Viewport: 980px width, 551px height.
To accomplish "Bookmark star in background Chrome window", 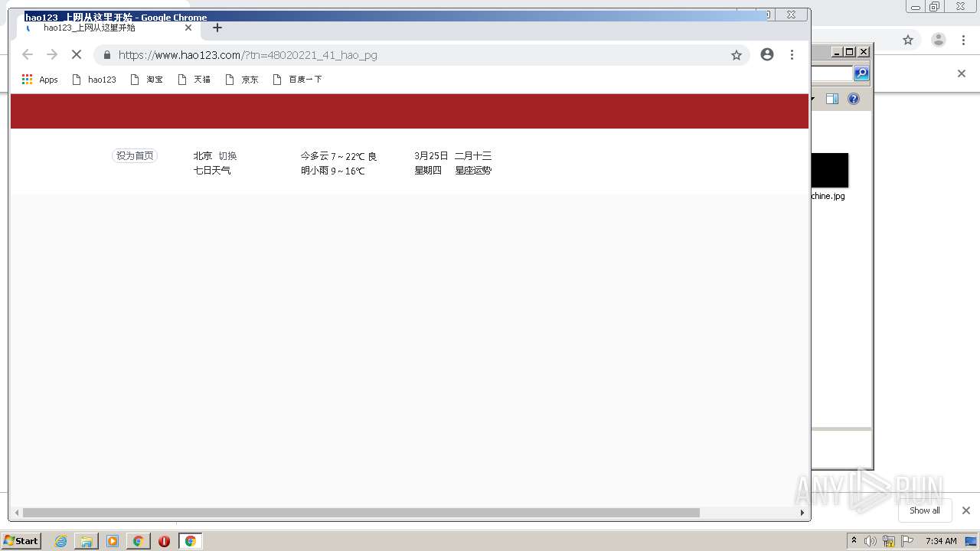I will coord(908,40).
